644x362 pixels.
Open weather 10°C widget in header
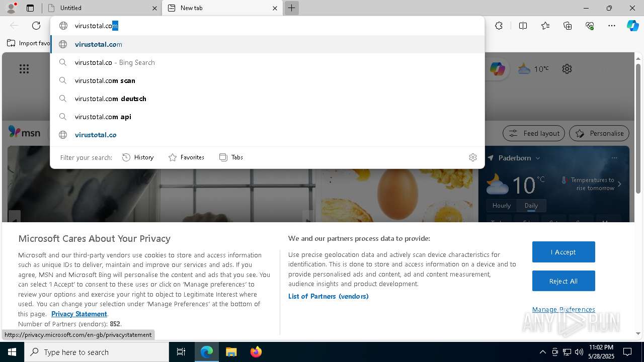[533, 69]
